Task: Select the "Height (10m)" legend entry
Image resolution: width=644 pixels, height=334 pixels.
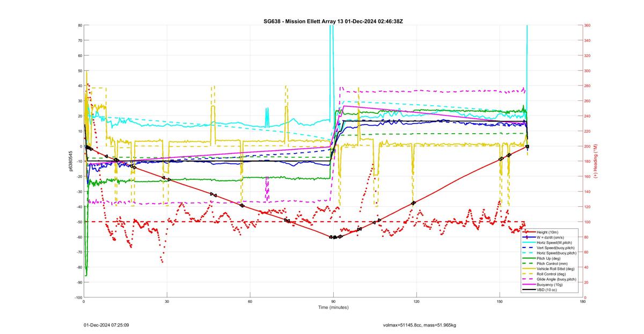Action: (547, 232)
